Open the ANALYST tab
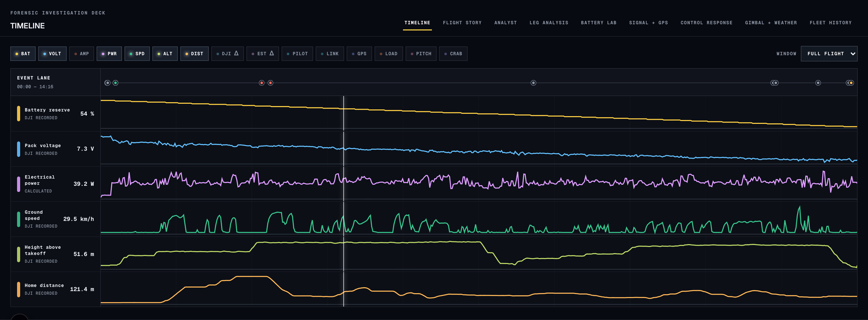This screenshot has width=868, height=320. (506, 23)
